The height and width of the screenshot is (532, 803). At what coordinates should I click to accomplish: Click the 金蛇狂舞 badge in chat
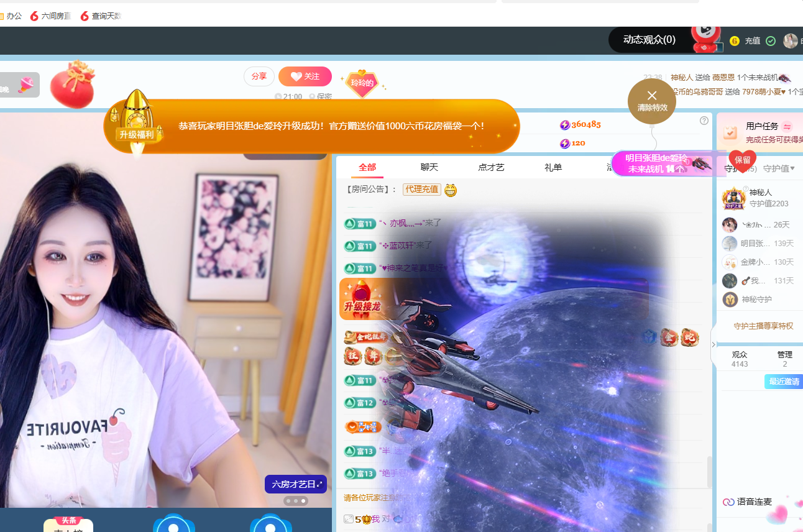coord(366,336)
